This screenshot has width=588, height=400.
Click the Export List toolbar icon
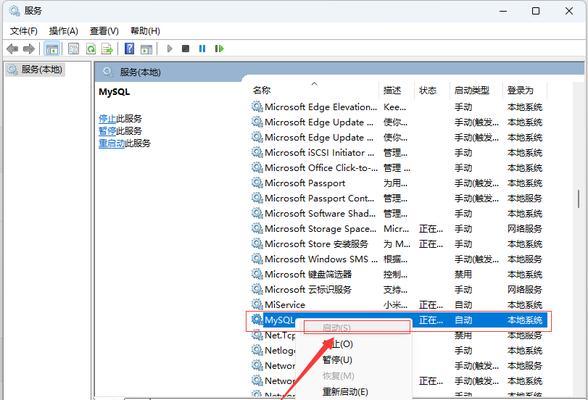pyautogui.click(x=107, y=49)
